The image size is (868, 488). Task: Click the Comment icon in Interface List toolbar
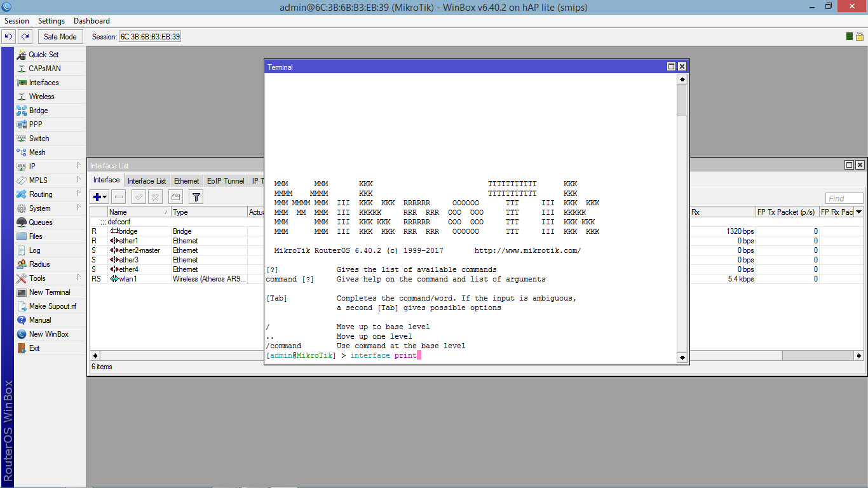(176, 197)
